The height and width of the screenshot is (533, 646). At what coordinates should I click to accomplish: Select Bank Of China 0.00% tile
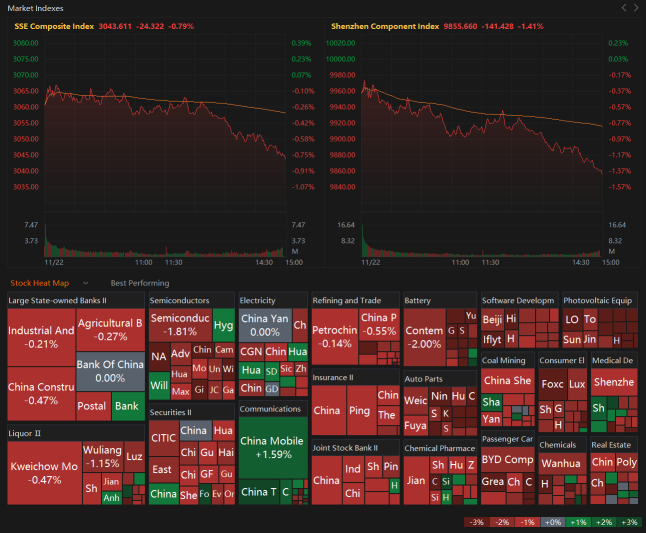coord(110,371)
